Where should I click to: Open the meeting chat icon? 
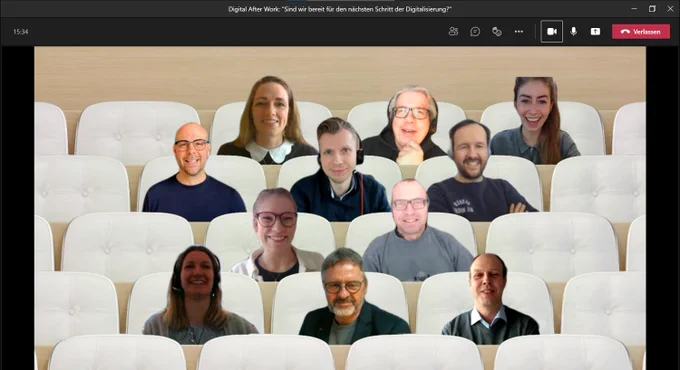pyautogui.click(x=475, y=31)
